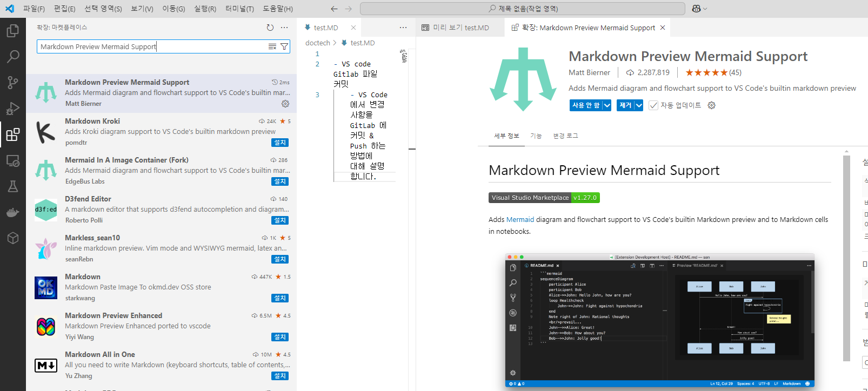Open the cube icon in activity bar
868x391 pixels.
click(12, 238)
